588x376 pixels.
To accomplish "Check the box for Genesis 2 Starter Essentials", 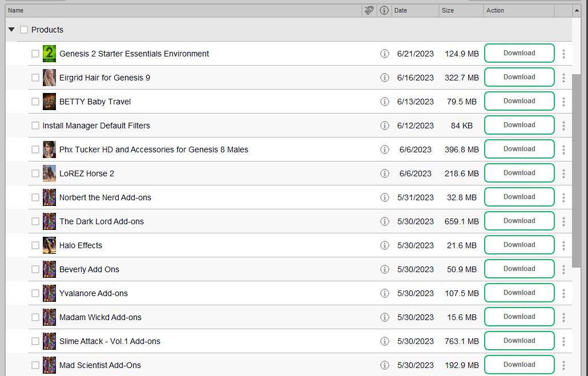I will (x=35, y=54).
